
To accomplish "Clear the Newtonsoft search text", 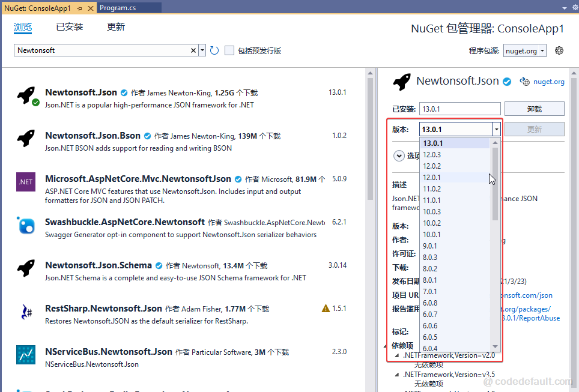I will click(193, 50).
